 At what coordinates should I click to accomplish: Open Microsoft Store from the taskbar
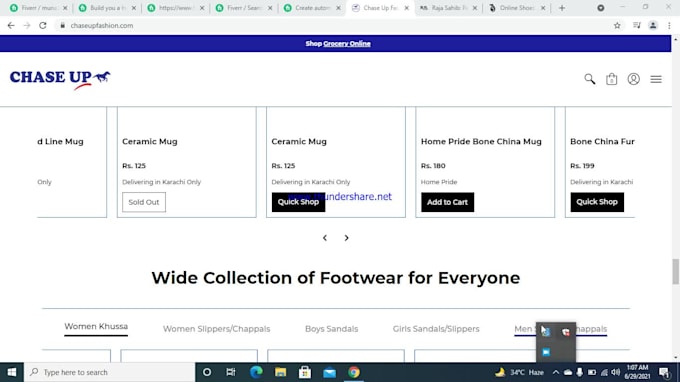(x=305, y=372)
